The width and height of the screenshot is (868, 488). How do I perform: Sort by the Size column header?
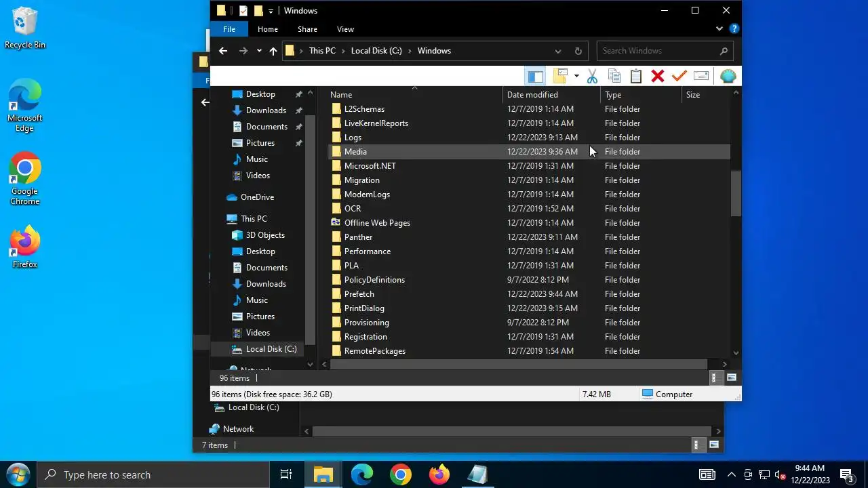pos(705,95)
